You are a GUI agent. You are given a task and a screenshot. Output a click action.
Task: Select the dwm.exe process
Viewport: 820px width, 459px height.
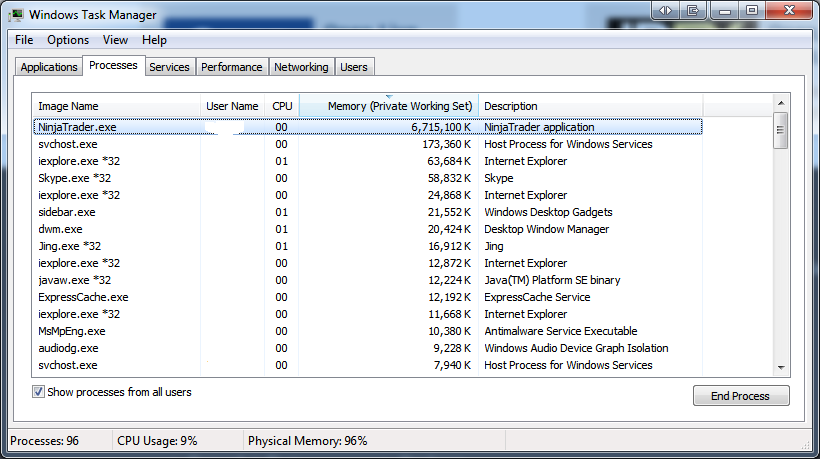click(368, 229)
